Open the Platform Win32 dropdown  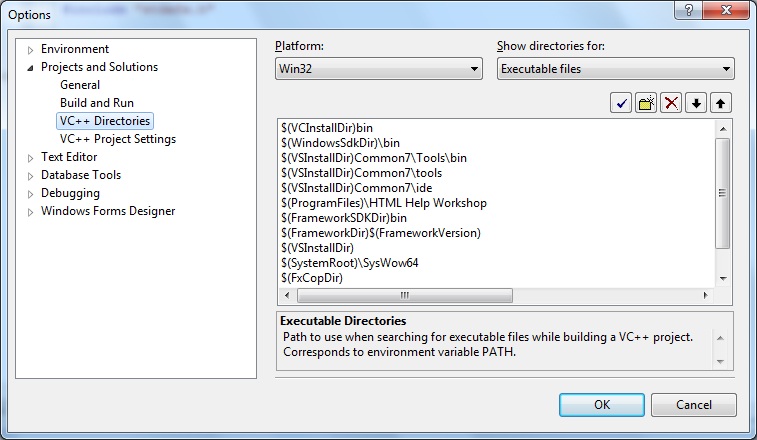point(379,69)
